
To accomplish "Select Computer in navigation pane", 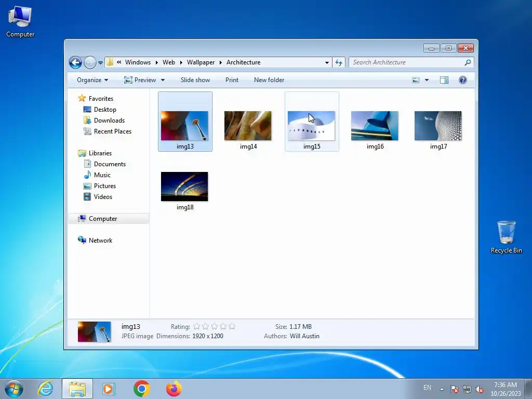I will (103, 219).
